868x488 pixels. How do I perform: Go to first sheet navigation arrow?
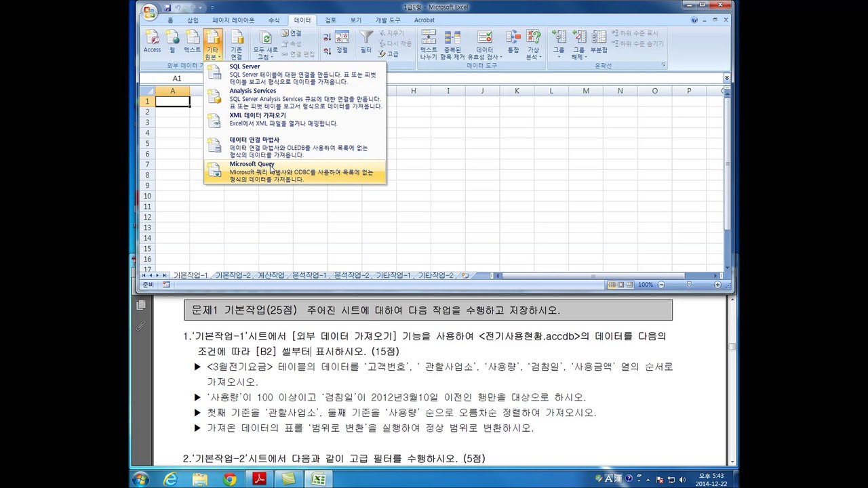coord(144,275)
